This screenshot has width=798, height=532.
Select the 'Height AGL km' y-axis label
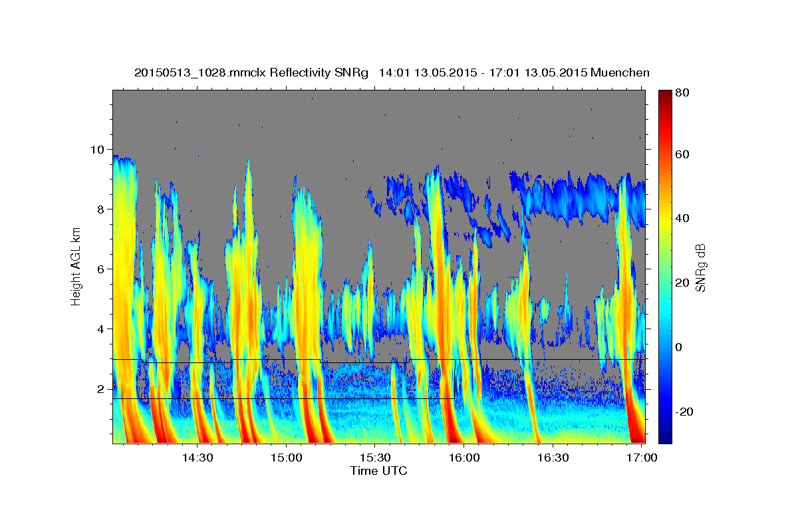pos(76,267)
